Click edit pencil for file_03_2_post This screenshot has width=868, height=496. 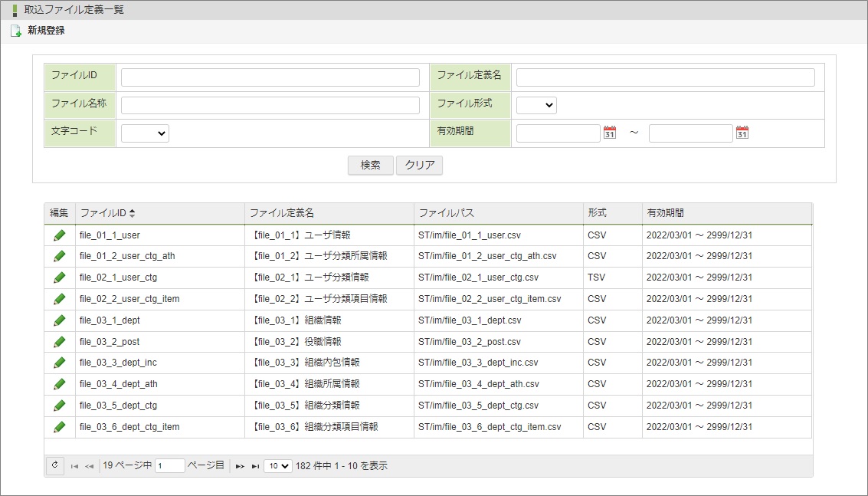tap(60, 341)
